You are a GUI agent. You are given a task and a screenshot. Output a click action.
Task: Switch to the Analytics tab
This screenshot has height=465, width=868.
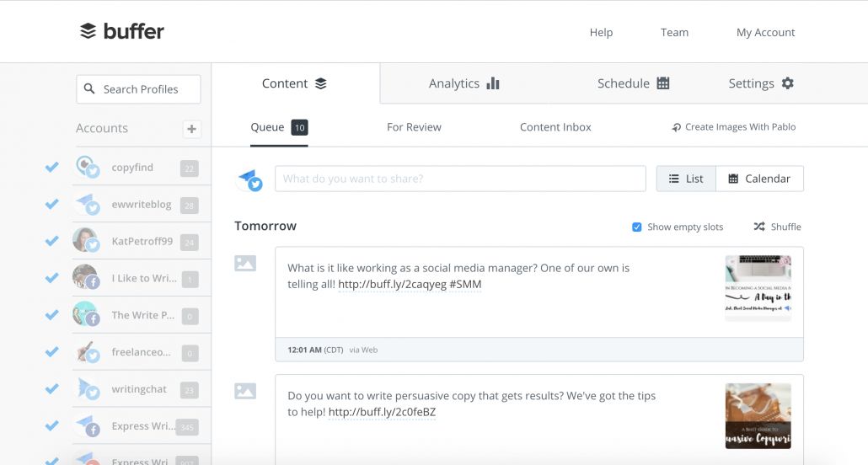coord(463,83)
